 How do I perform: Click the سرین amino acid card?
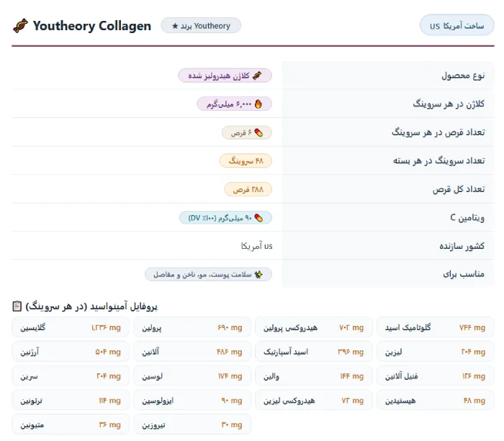pos(71,376)
